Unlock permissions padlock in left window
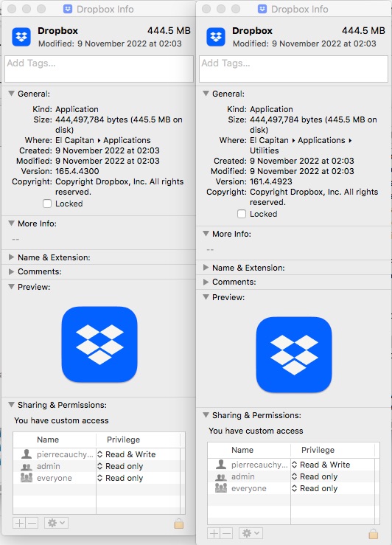This screenshot has height=545, width=392. (x=179, y=524)
